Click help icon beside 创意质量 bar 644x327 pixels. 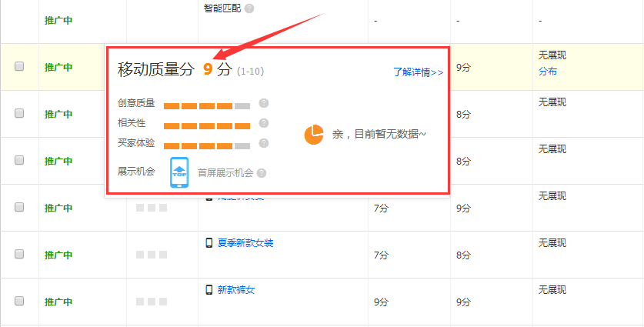click(264, 103)
